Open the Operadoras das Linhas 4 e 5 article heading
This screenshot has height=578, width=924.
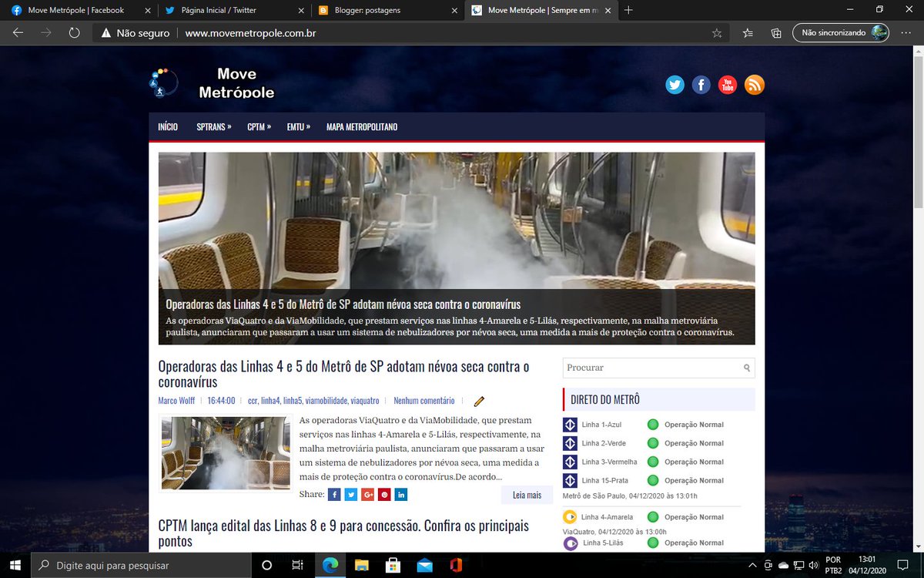343,374
